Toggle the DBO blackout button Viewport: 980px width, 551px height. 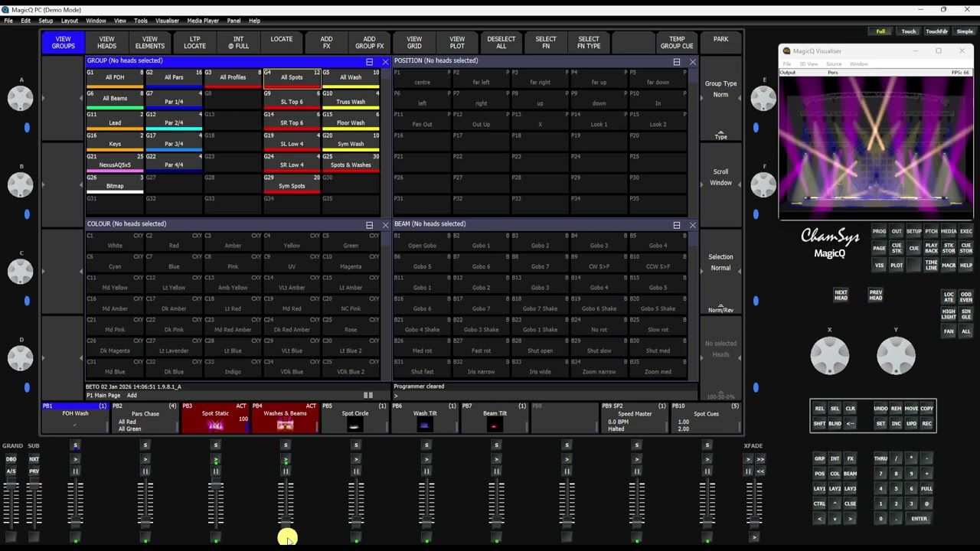11,459
